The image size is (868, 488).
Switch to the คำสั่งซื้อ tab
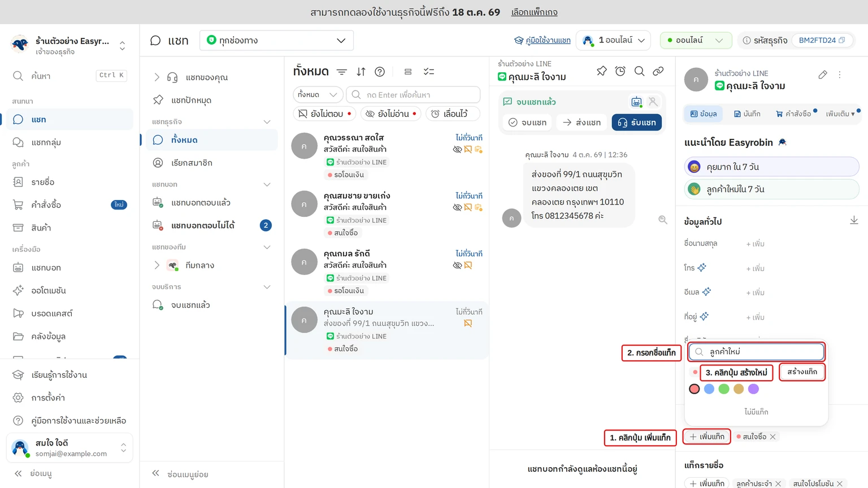click(x=793, y=114)
